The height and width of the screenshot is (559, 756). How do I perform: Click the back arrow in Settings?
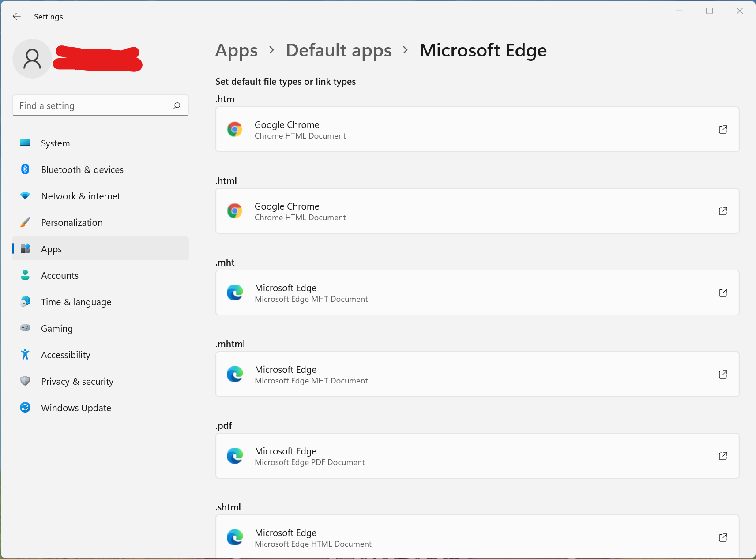17,16
